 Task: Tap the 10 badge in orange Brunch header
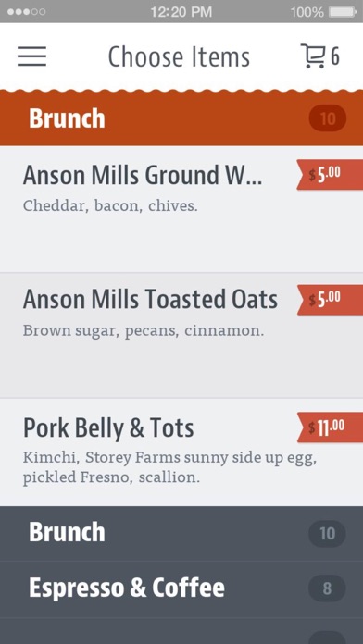tap(328, 118)
